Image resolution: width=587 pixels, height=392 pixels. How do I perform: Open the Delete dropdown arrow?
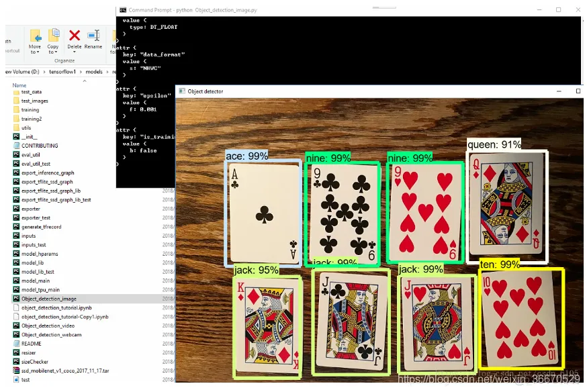[75, 52]
